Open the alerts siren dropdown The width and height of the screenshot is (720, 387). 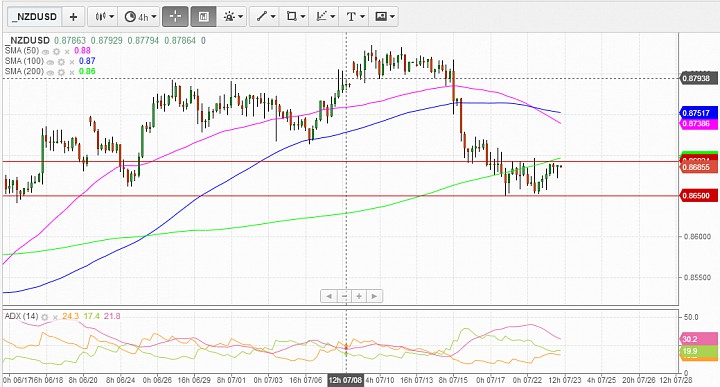(232, 17)
